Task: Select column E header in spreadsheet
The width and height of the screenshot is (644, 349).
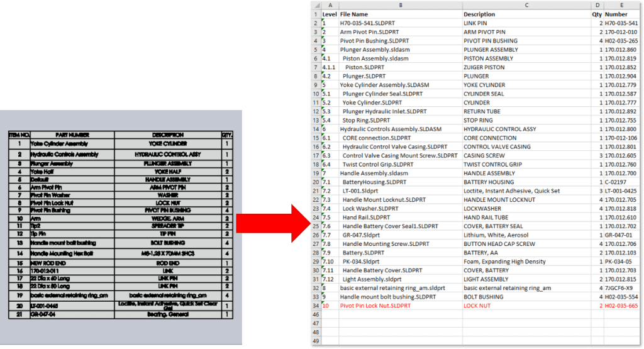Action: 621,5
